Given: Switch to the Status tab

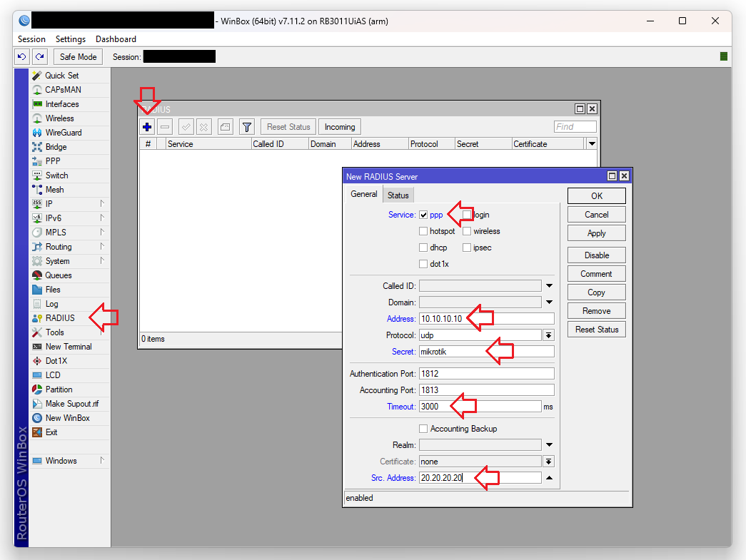Looking at the screenshot, I should tap(398, 195).
